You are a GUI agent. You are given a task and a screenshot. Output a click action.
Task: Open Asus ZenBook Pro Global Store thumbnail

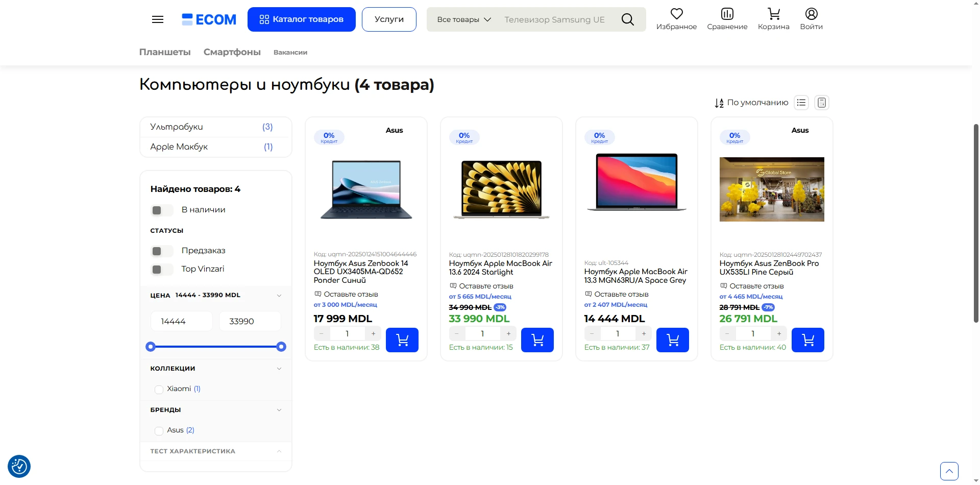point(772,189)
